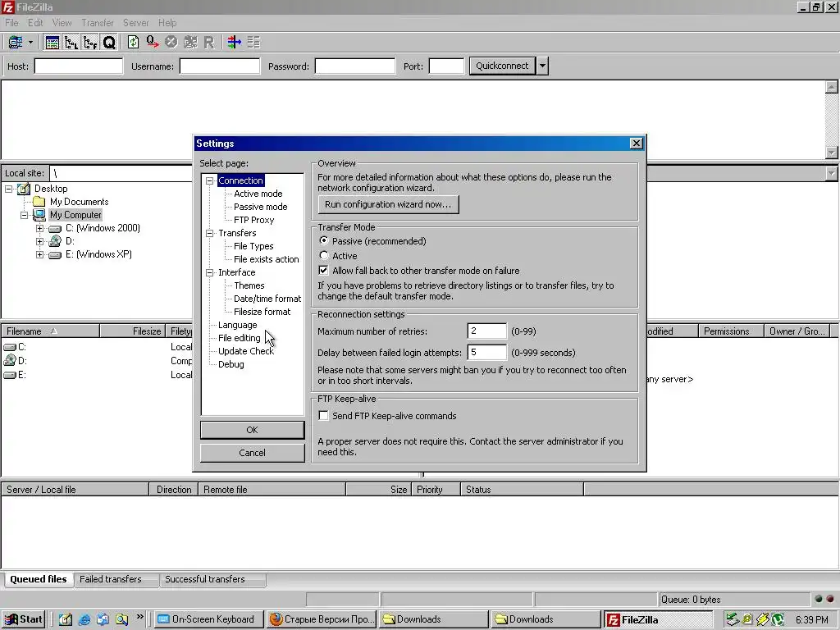Switch to the Queued files tab
This screenshot has width=840, height=630.
[39, 580]
